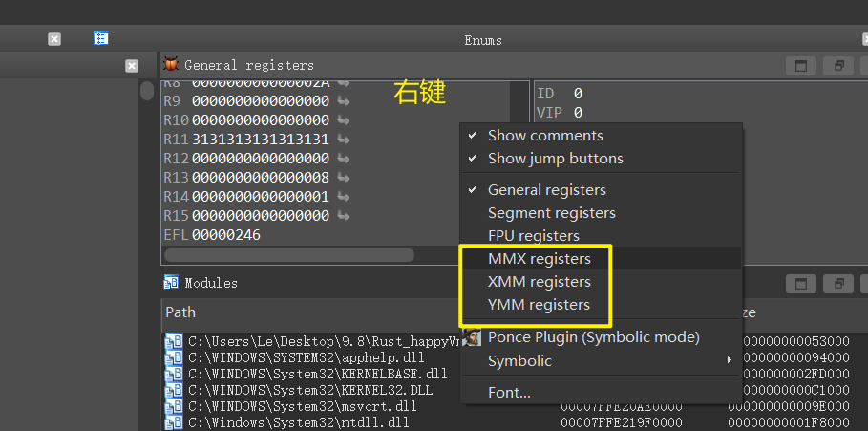Click the Modules panel title icon
868x431 pixels.
click(x=171, y=283)
